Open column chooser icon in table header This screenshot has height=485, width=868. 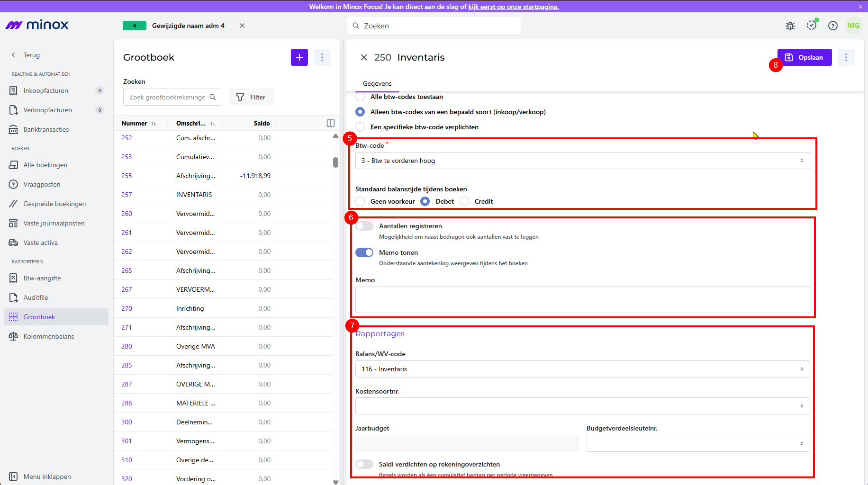(331, 123)
